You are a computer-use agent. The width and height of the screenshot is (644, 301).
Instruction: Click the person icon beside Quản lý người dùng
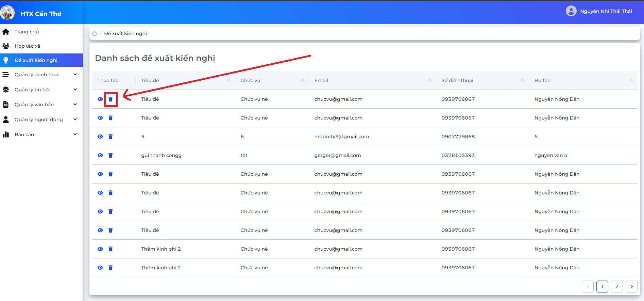6,120
